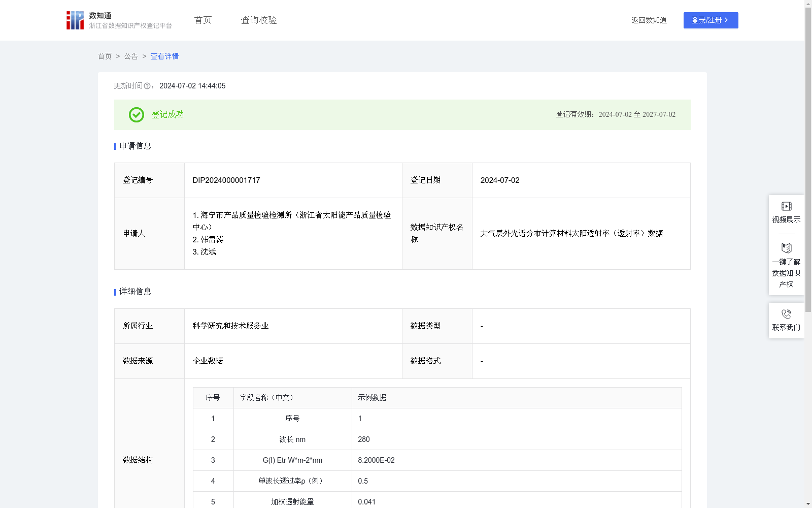Select registration date 2024-07-02 cell
812x508 pixels.
[x=581, y=180]
